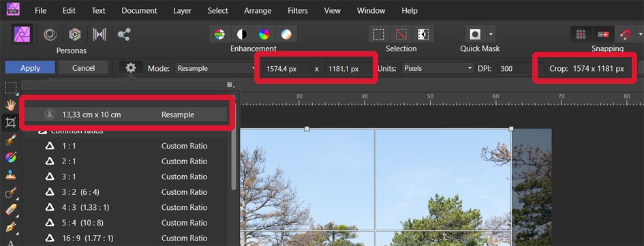Select the paint brush tool below Crop
Screen dimensions: 644x246
(11, 140)
